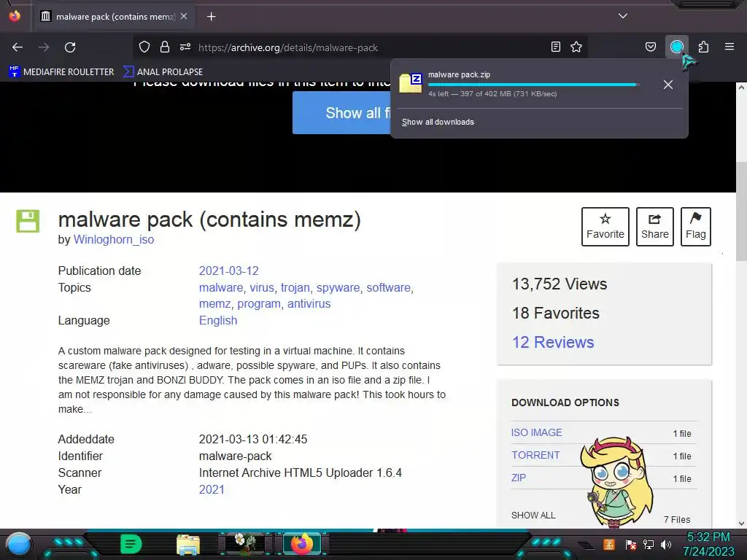Viewport: 747px width, 560px height.
Task: Go back using the back arrow
Action: [18, 47]
